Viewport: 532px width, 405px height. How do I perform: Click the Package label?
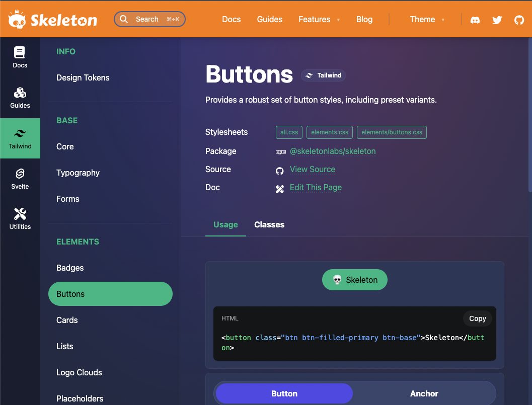(x=220, y=151)
